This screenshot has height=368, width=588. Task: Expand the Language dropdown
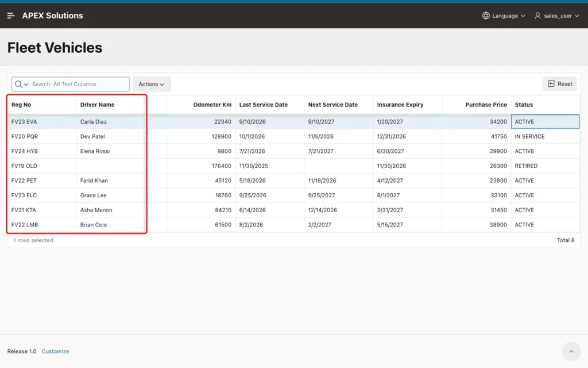click(x=504, y=16)
